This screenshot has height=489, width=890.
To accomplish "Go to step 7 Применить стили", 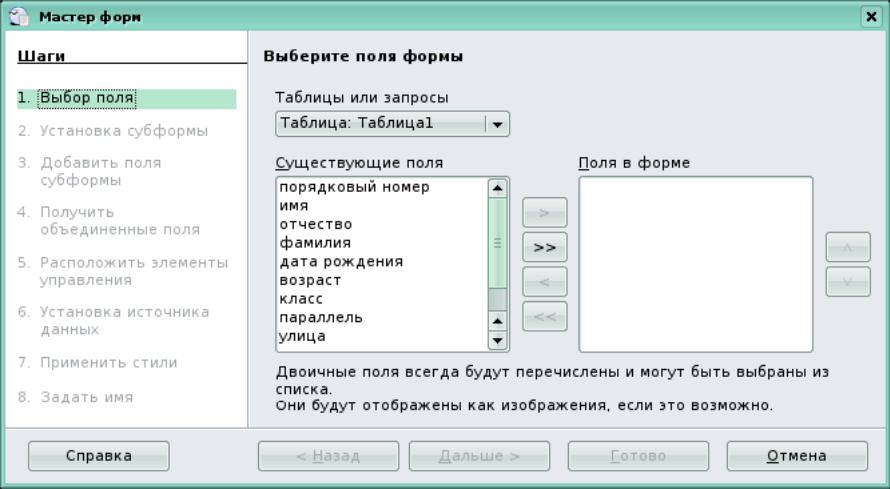I will click(98, 362).
